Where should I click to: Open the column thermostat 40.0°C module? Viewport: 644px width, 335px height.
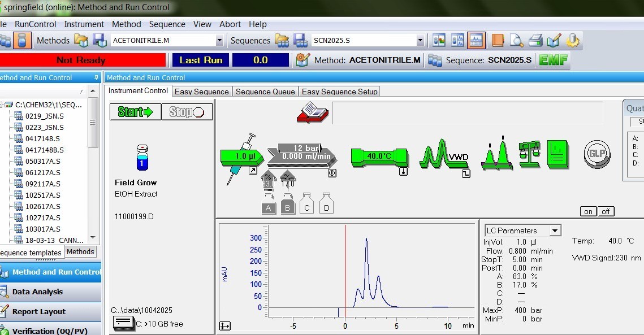[380, 157]
